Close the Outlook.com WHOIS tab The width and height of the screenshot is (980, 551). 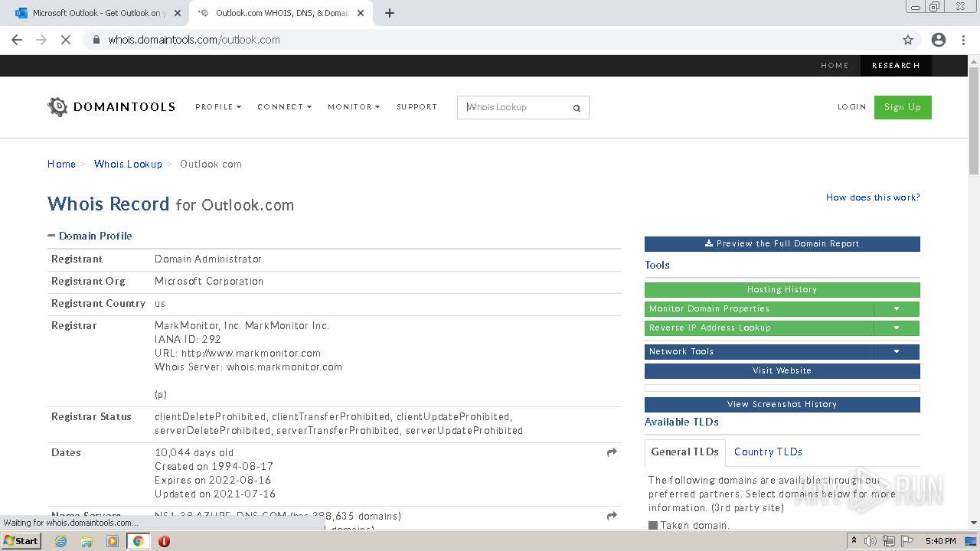(x=361, y=13)
